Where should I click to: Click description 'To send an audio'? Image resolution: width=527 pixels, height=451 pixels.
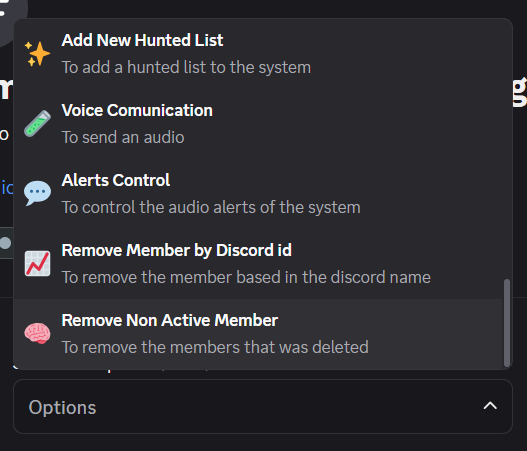[123, 137]
